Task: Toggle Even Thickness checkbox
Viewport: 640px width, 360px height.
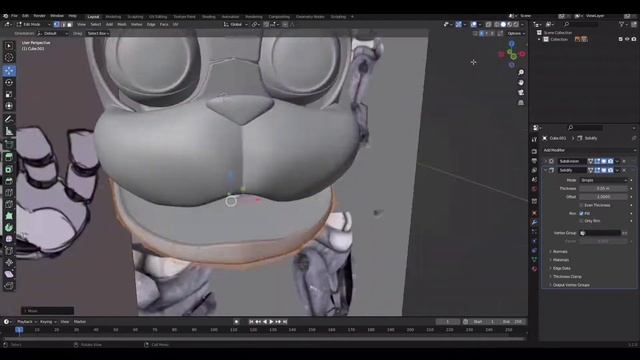Action: [x=581, y=205]
